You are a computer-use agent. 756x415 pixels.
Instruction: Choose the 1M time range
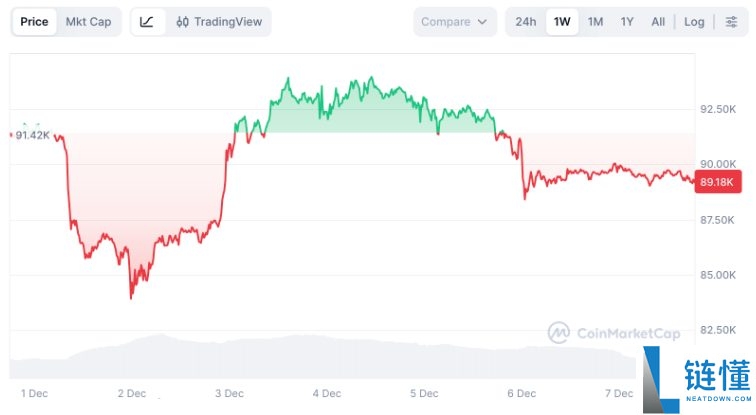595,22
